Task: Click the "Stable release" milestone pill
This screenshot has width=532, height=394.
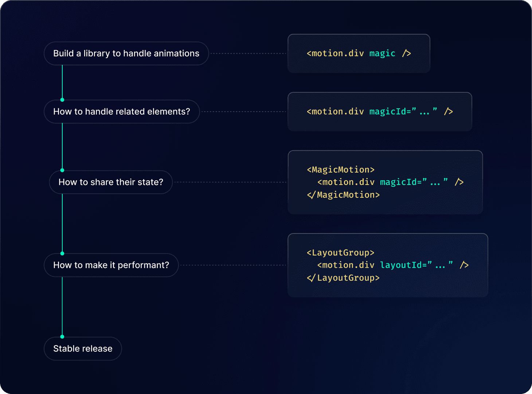Action: click(83, 349)
